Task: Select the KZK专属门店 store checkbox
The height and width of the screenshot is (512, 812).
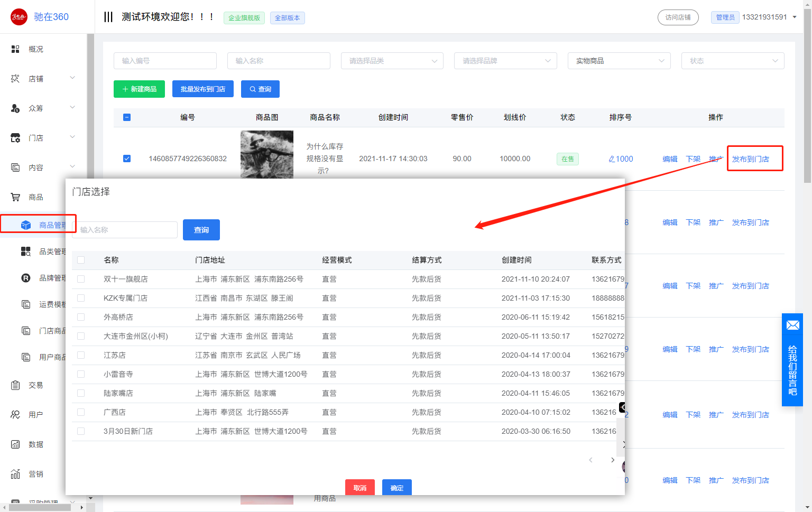Action: (x=81, y=298)
